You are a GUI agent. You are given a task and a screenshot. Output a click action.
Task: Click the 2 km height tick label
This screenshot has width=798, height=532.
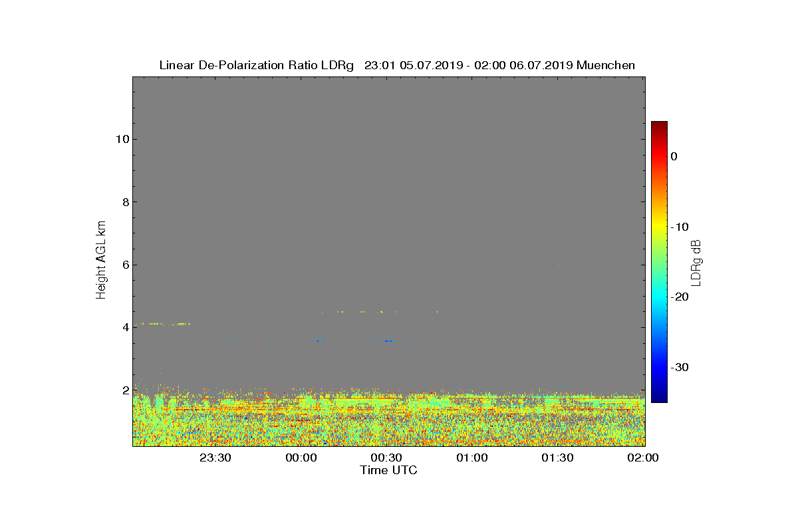click(x=124, y=390)
